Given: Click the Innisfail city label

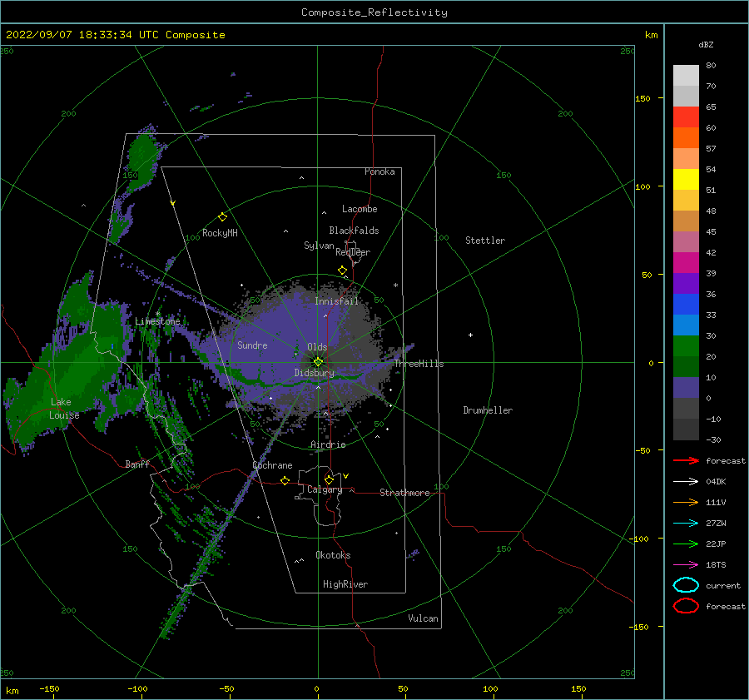Looking at the screenshot, I should [336, 301].
